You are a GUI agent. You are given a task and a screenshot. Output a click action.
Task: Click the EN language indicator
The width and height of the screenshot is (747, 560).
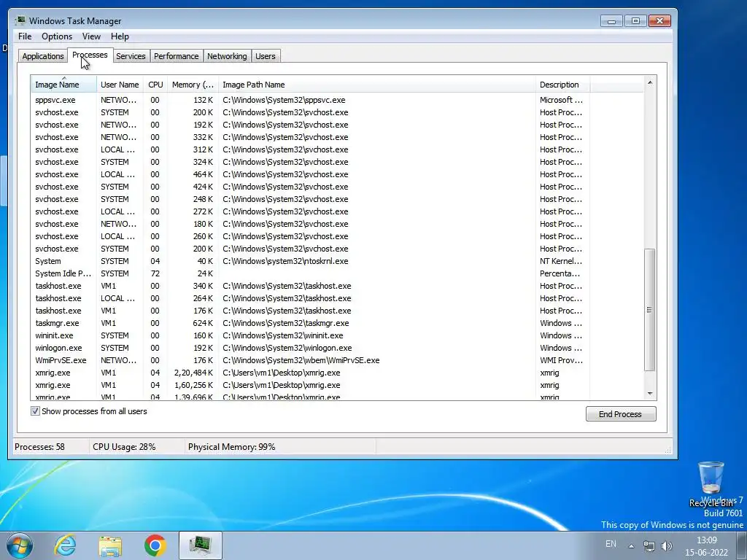coord(611,544)
